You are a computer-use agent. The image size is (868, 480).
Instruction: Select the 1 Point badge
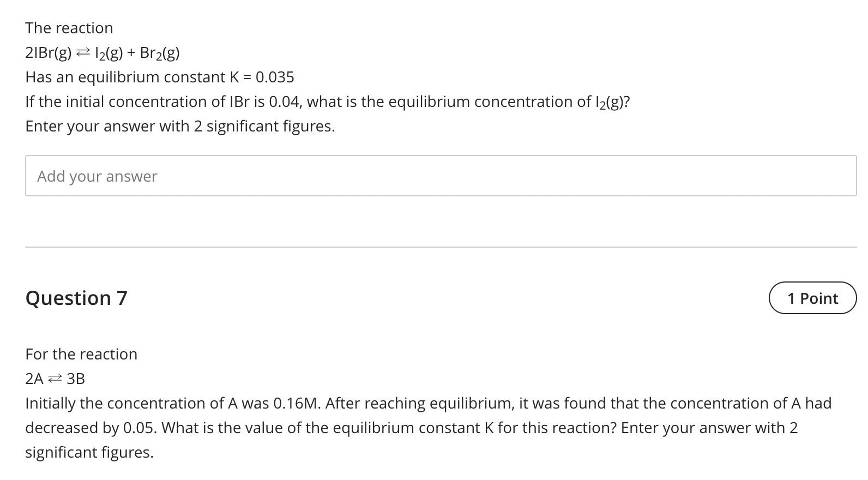(x=812, y=298)
